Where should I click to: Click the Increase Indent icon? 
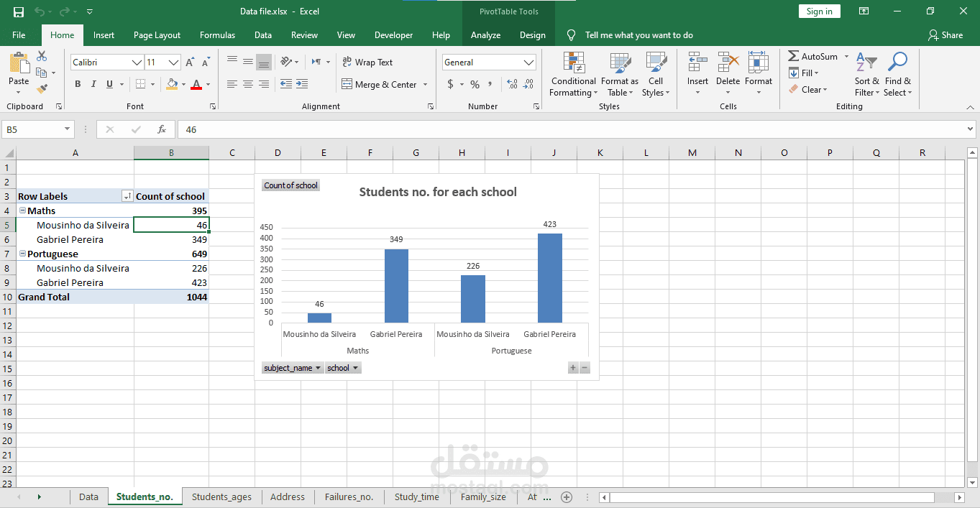(301, 84)
